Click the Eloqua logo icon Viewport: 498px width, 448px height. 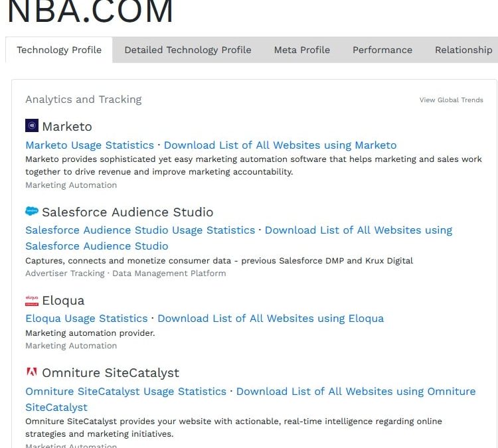tap(32, 301)
